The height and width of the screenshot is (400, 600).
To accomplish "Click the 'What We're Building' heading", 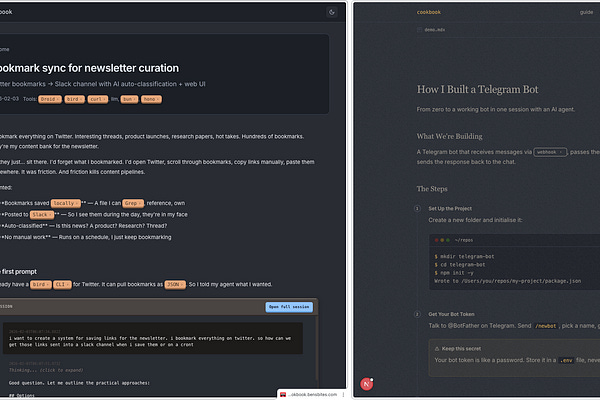I will click(x=449, y=136).
